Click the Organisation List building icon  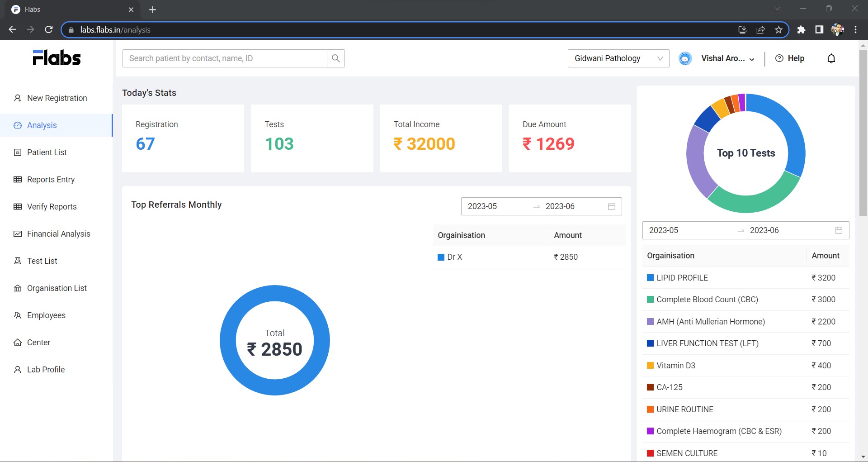pyautogui.click(x=17, y=288)
